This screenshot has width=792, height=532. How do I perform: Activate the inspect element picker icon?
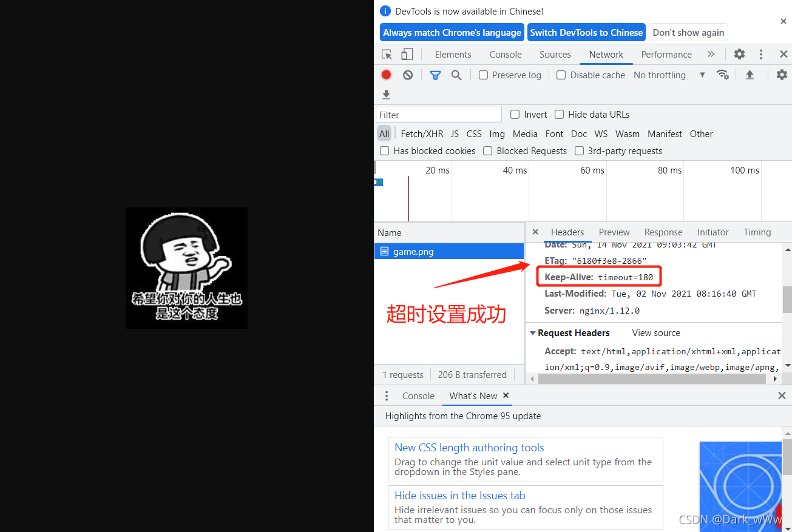point(387,54)
